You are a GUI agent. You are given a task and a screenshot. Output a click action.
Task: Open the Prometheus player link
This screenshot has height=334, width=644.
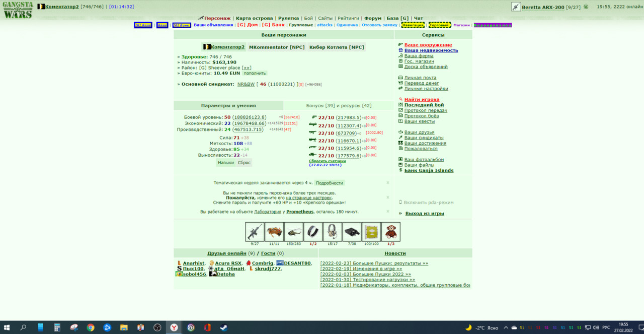point(300,212)
